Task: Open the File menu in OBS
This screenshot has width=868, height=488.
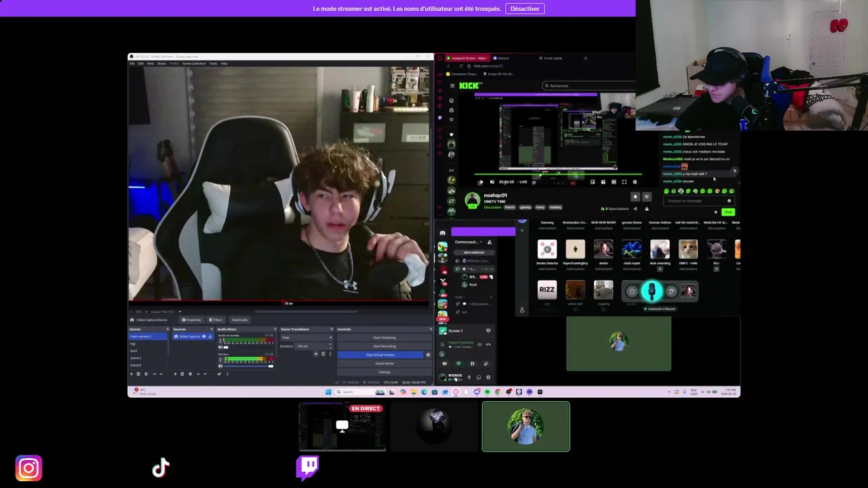Action: 132,64
